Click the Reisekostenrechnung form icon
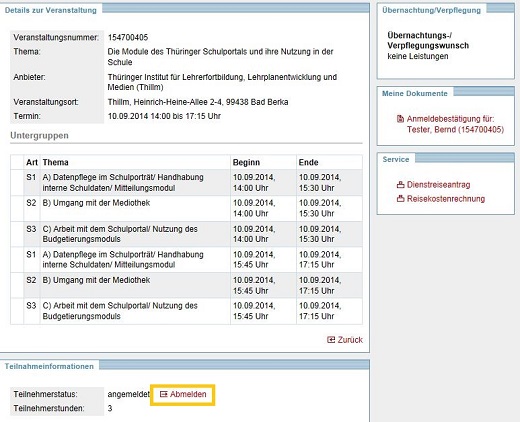This screenshot has height=422, width=520. tap(400, 199)
